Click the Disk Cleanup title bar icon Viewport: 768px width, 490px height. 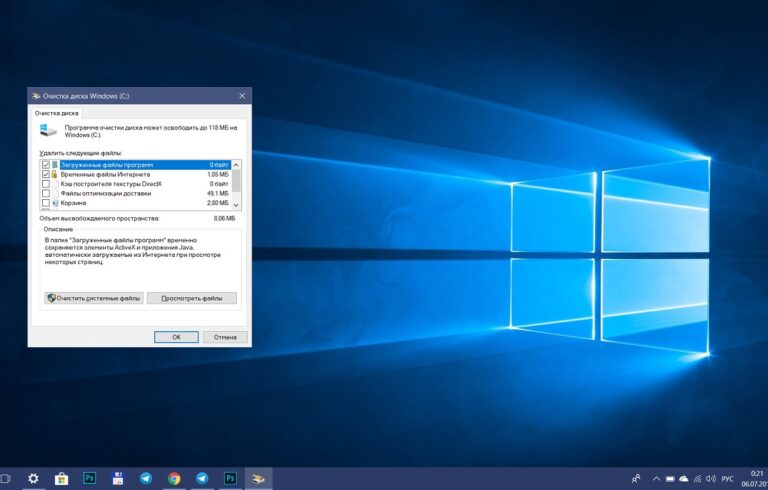click(36, 96)
